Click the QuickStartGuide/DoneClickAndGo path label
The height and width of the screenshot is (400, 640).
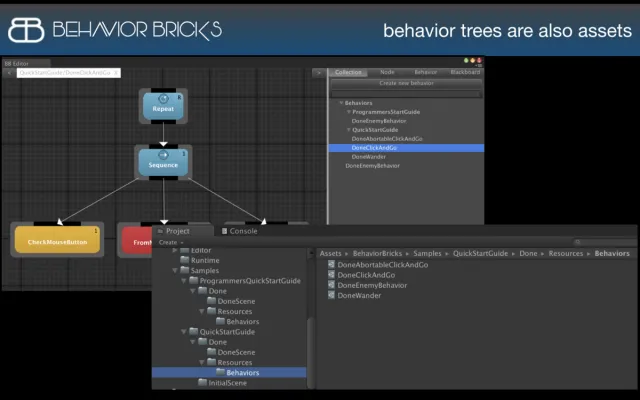click(x=64, y=73)
